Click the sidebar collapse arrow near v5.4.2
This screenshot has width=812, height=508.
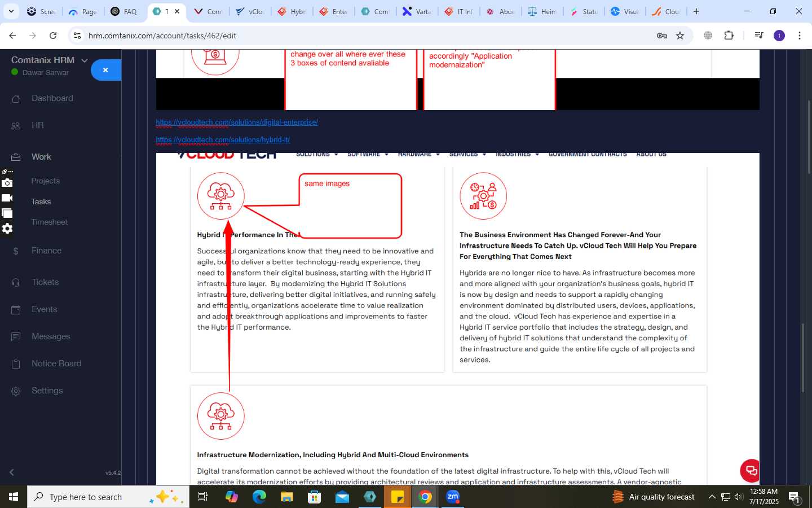[x=12, y=472]
